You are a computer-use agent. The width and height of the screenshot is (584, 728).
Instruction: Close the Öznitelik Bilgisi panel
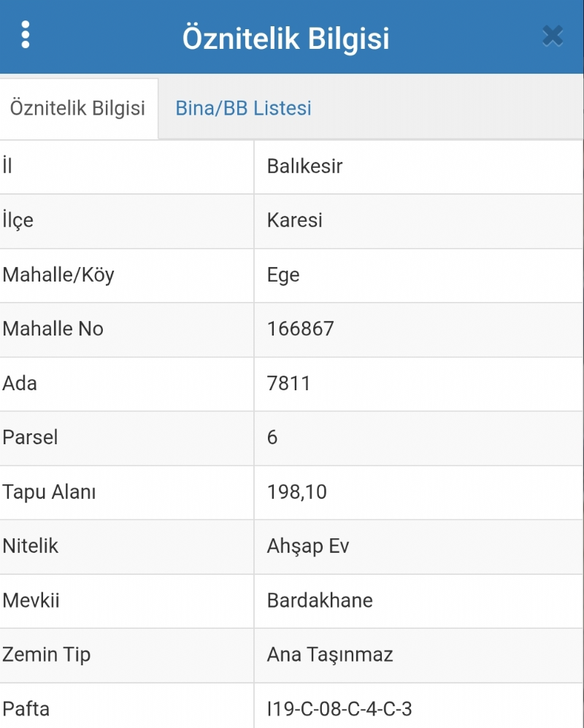point(553,36)
